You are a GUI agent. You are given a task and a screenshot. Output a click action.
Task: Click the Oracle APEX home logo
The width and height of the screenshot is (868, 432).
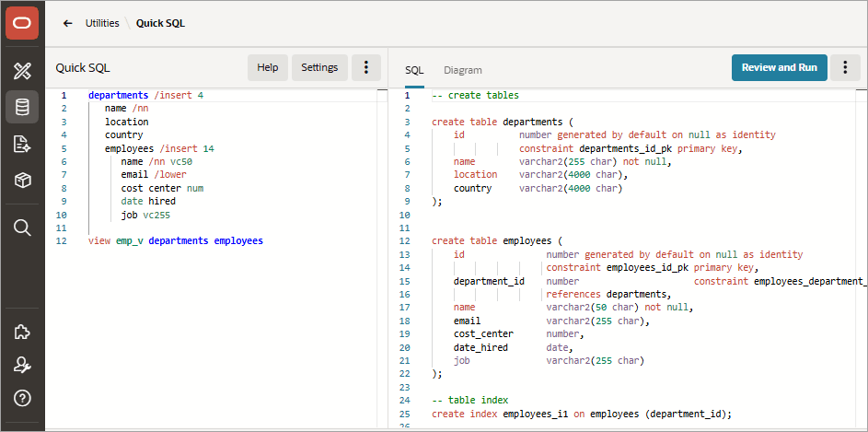[x=22, y=23]
